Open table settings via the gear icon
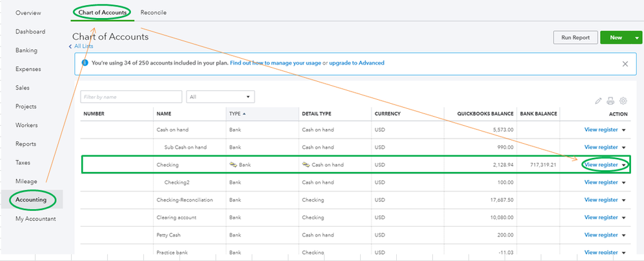The width and height of the screenshot is (644, 261). pos(623,101)
